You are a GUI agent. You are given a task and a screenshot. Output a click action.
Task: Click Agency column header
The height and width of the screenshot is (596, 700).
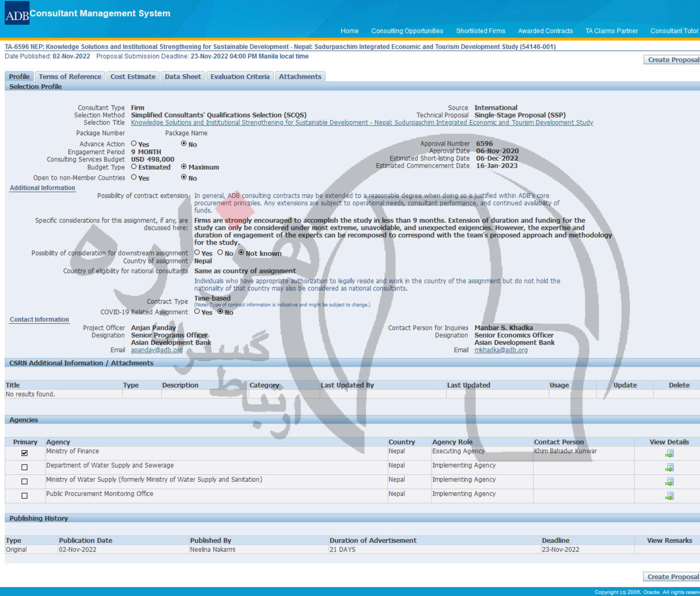[58, 442]
